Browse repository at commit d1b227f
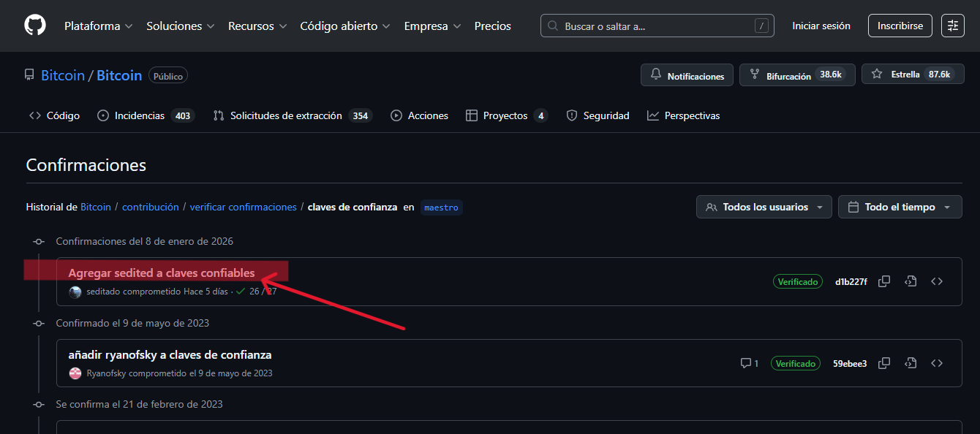This screenshot has height=434, width=980. 937,281
